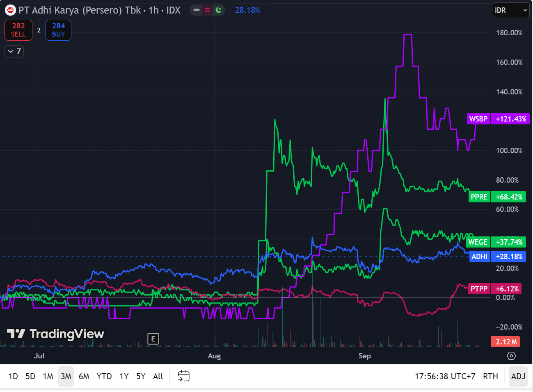533x392 pixels.
Task: Open the RTH session selector
Action: click(490, 376)
